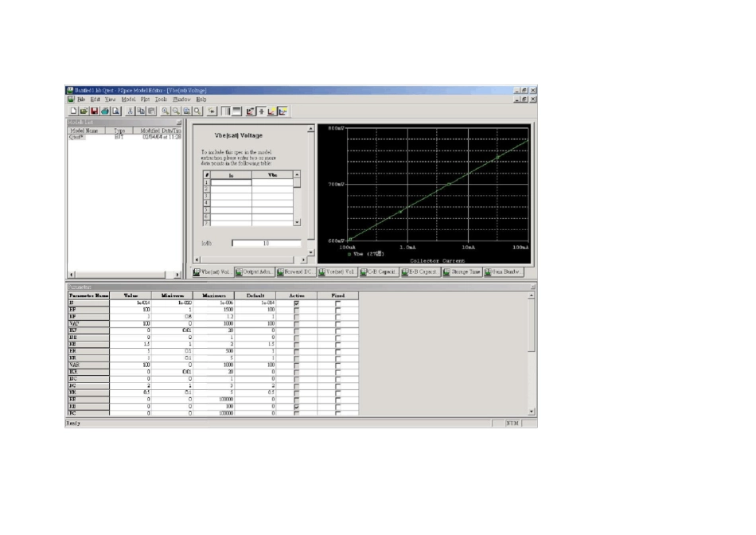
Task: Open the Model menu
Action: [128, 100]
